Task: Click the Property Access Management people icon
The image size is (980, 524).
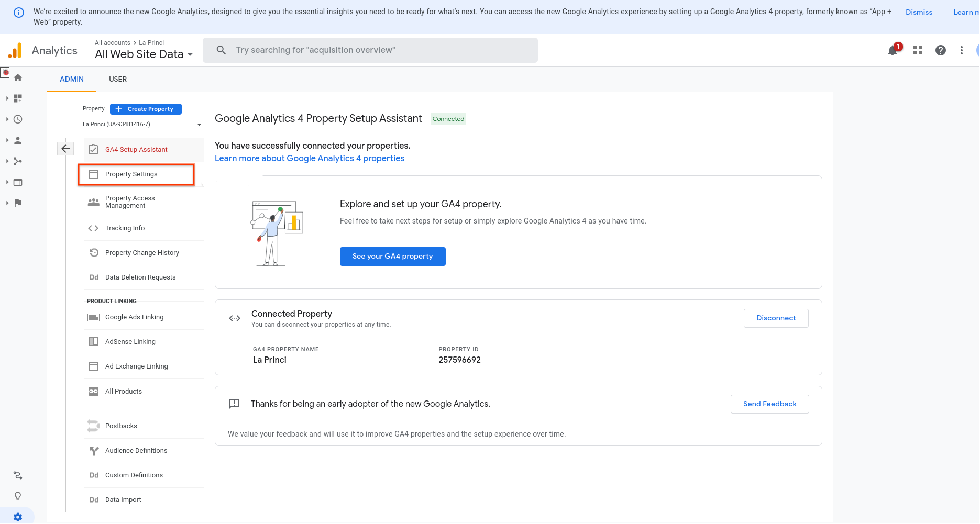Action: tap(94, 202)
